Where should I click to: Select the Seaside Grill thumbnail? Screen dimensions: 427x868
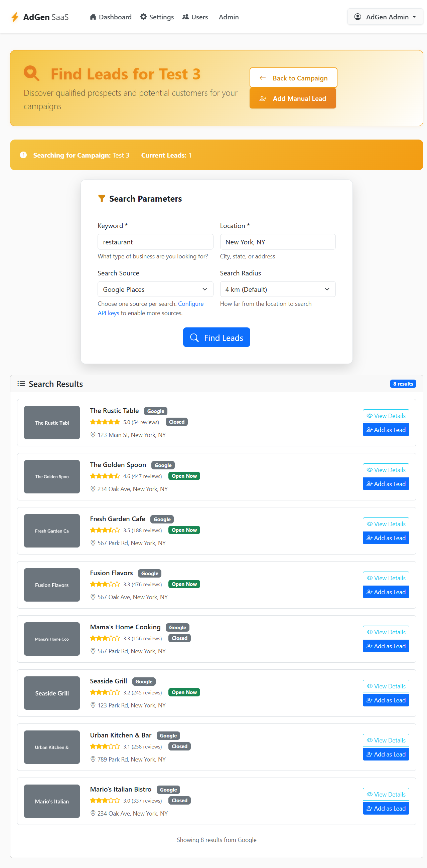[x=52, y=693]
